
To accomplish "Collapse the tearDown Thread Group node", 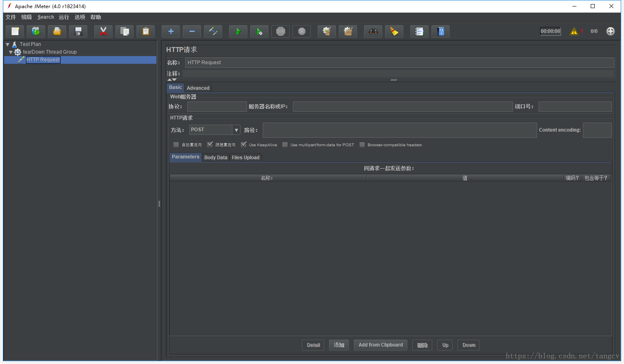I will [x=11, y=52].
